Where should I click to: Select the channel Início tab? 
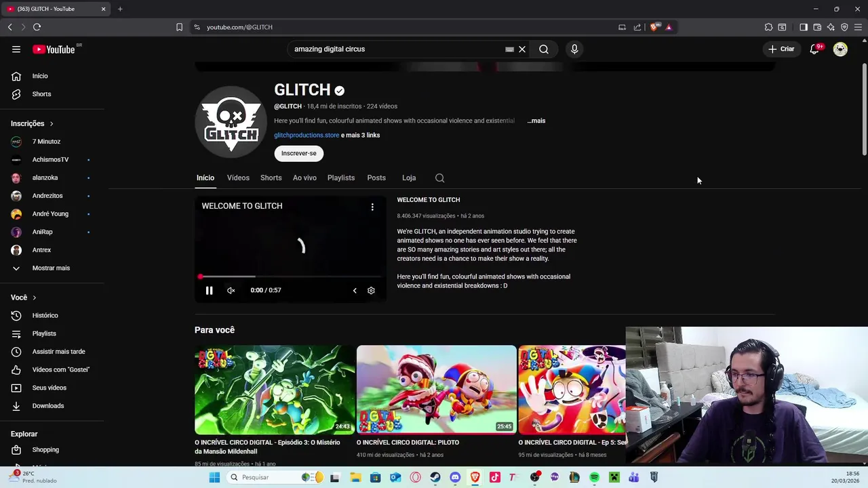tap(205, 178)
